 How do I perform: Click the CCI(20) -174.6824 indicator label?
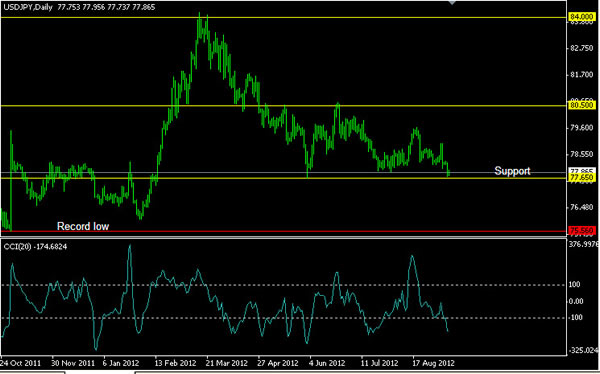click(x=35, y=247)
